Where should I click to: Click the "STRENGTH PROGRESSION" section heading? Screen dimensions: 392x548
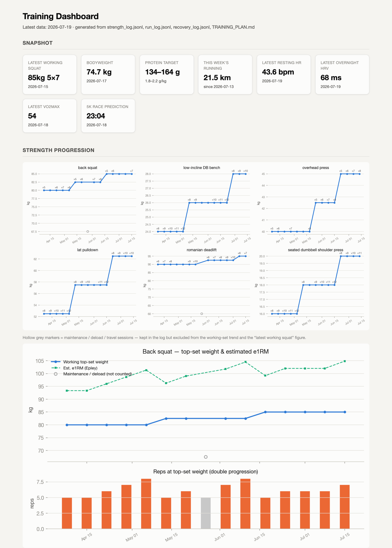(x=59, y=150)
